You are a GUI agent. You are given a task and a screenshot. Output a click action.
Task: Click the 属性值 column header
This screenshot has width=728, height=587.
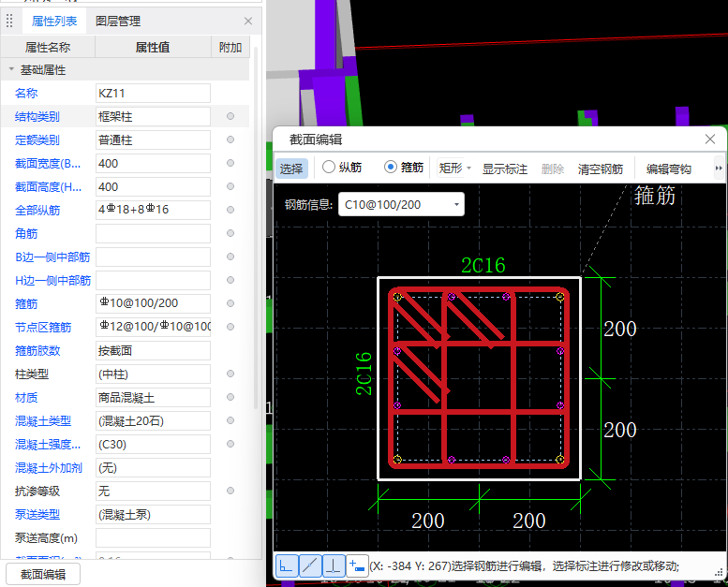(x=153, y=47)
